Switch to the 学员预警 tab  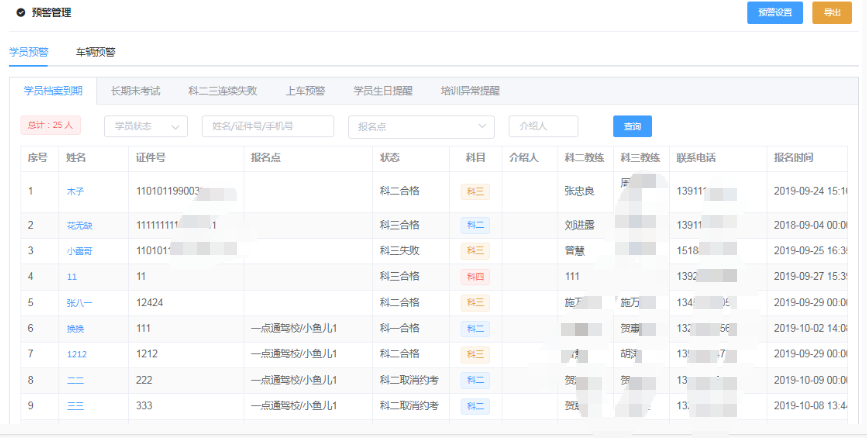pos(29,53)
